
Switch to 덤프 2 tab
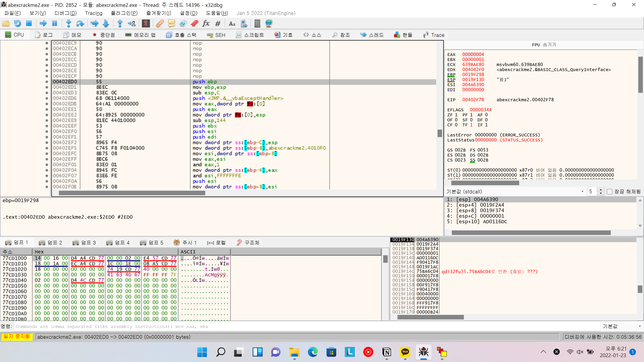tap(50, 243)
